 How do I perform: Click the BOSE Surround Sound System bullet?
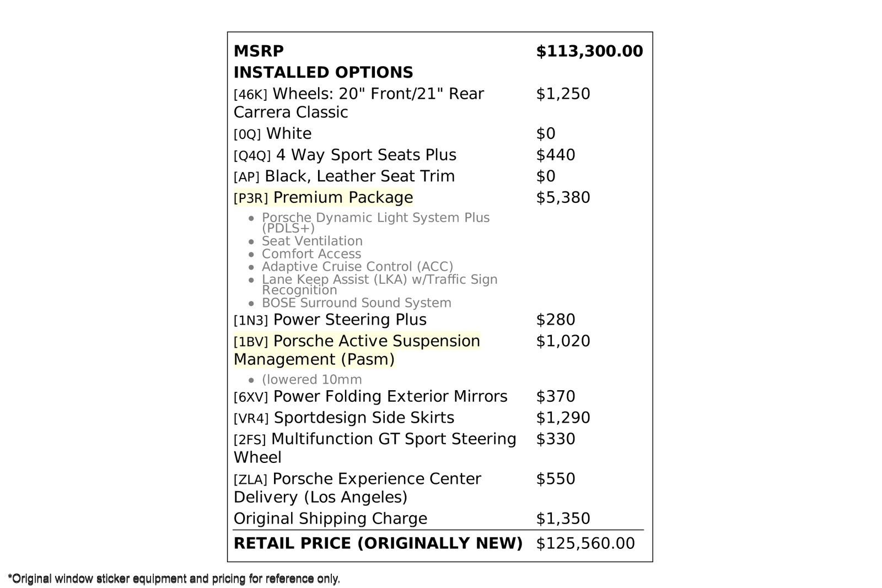(356, 303)
